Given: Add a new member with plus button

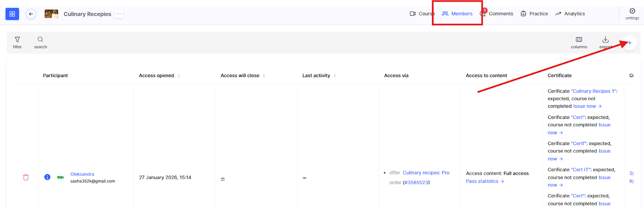Looking at the screenshot, I should [x=630, y=43].
